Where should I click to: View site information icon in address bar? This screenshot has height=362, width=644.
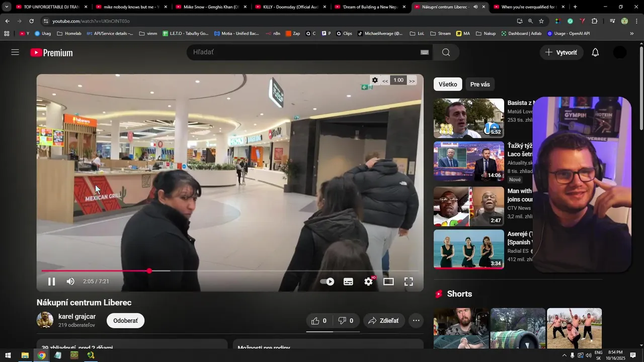point(46,21)
